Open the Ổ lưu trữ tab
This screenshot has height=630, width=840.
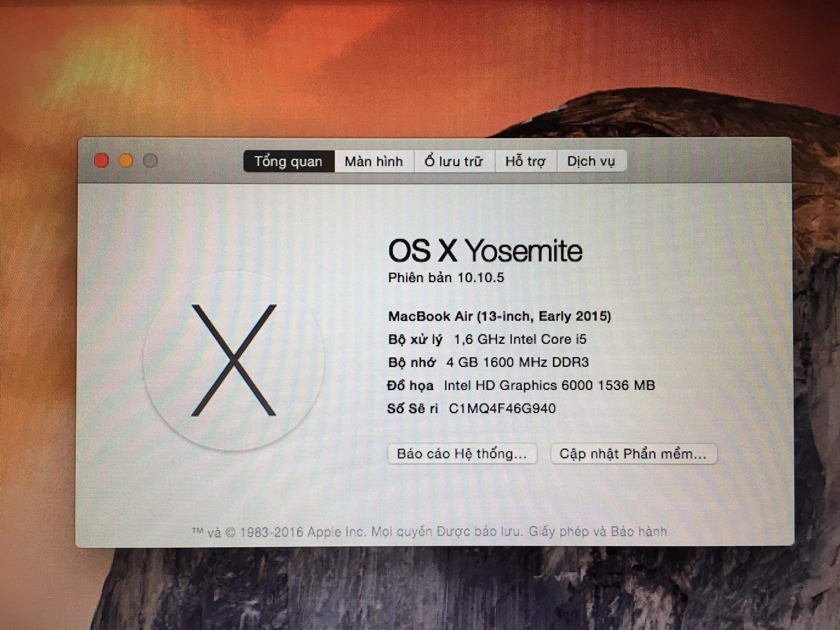pos(454,161)
